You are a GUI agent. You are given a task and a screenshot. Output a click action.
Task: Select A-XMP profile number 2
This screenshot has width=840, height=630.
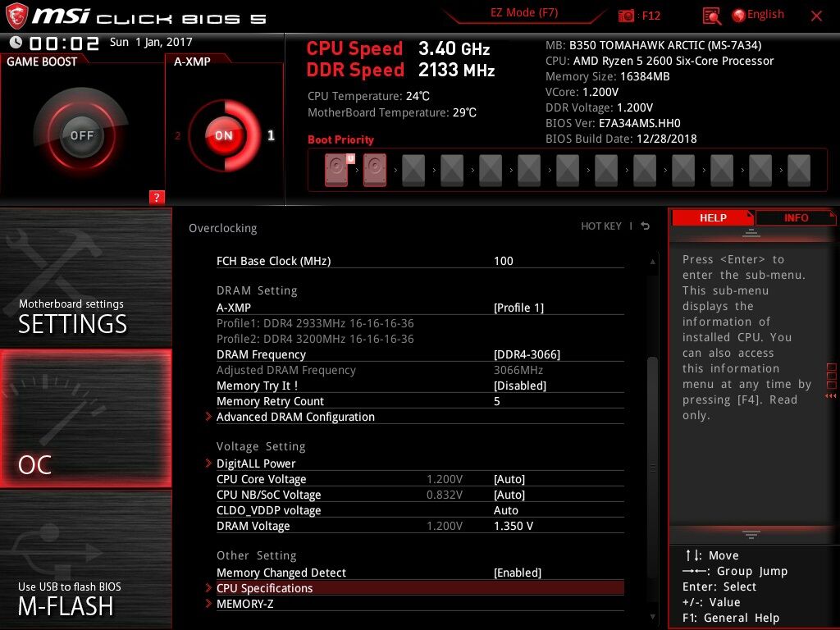click(x=178, y=136)
